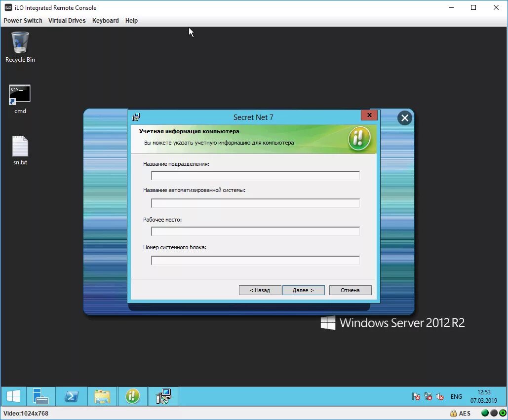Viewport: 508px width, 420px height.
Task: Click the green power indicator icon
Action: click(x=503, y=413)
